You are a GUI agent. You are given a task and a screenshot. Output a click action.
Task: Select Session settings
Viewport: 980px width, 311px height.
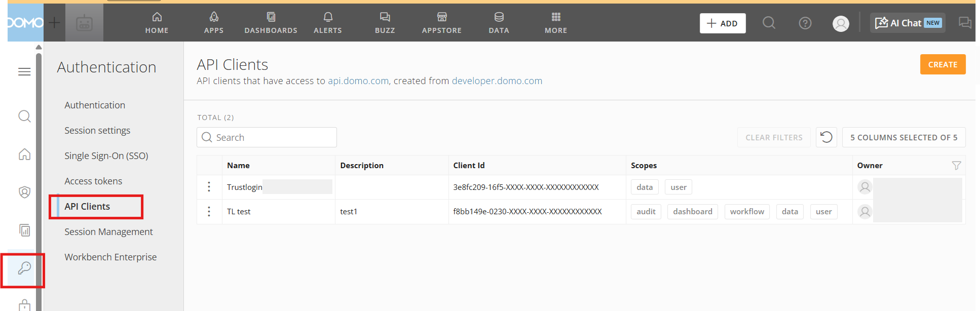97,130
